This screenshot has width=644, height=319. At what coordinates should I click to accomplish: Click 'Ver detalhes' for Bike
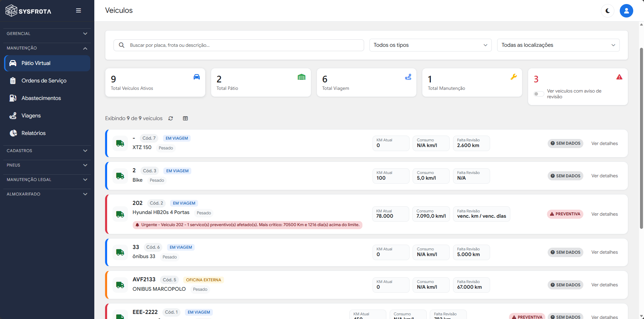coord(605,176)
